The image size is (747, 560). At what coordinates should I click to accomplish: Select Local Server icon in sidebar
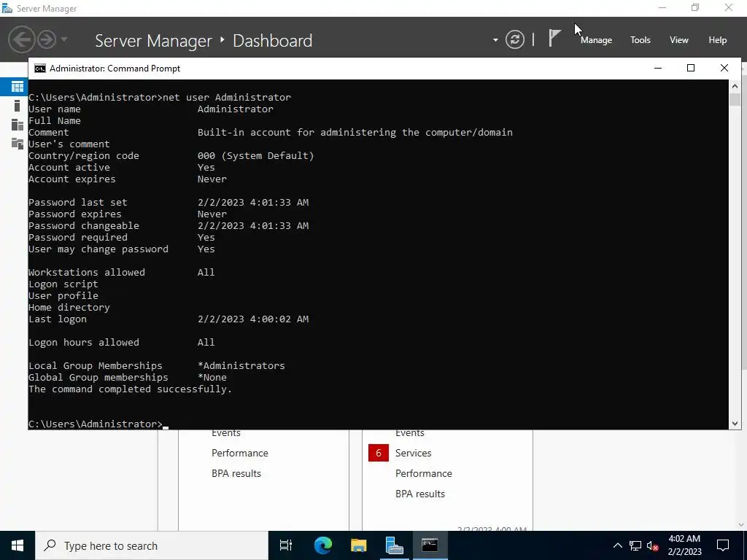(x=18, y=106)
